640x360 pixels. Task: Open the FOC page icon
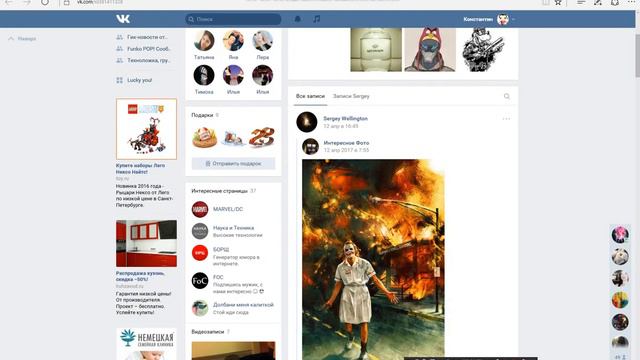click(x=200, y=281)
